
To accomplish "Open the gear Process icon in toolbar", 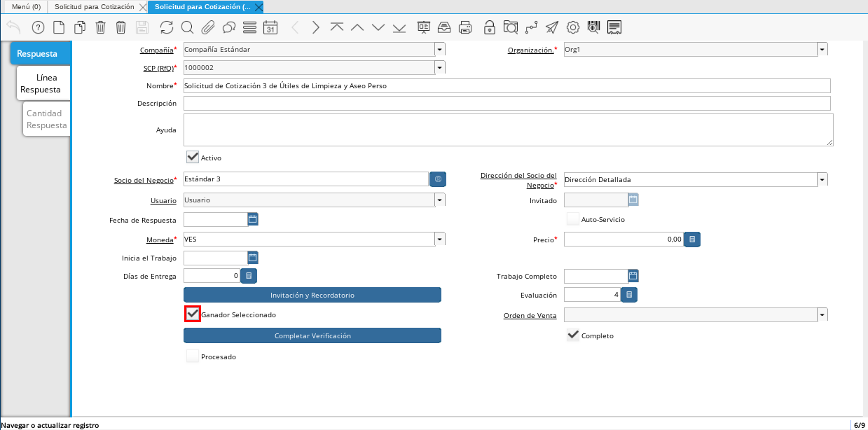I will point(572,27).
